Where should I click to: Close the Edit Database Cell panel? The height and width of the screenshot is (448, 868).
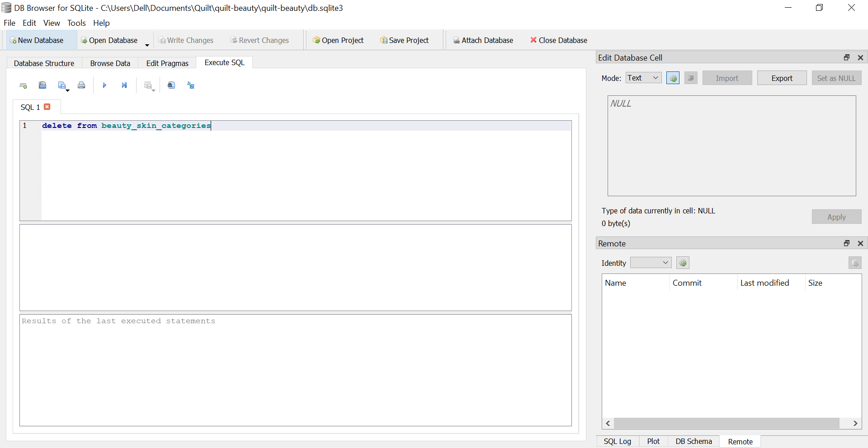pyautogui.click(x=860, y=57)
